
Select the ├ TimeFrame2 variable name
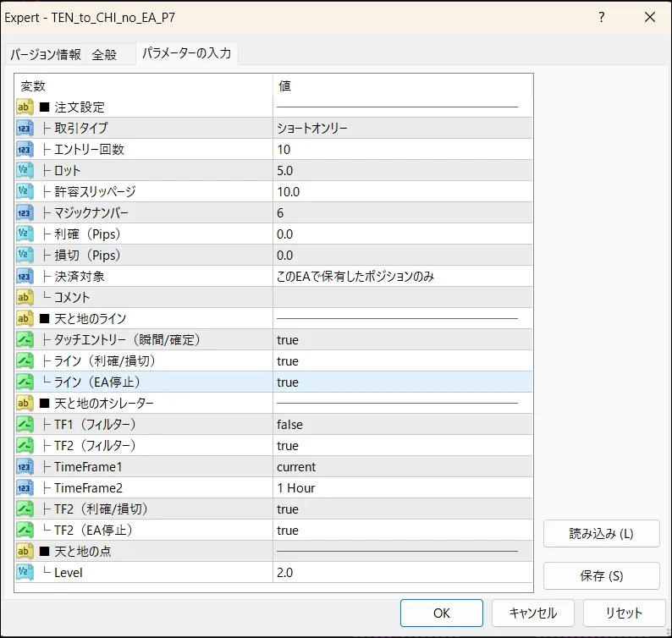pos(82,487)
